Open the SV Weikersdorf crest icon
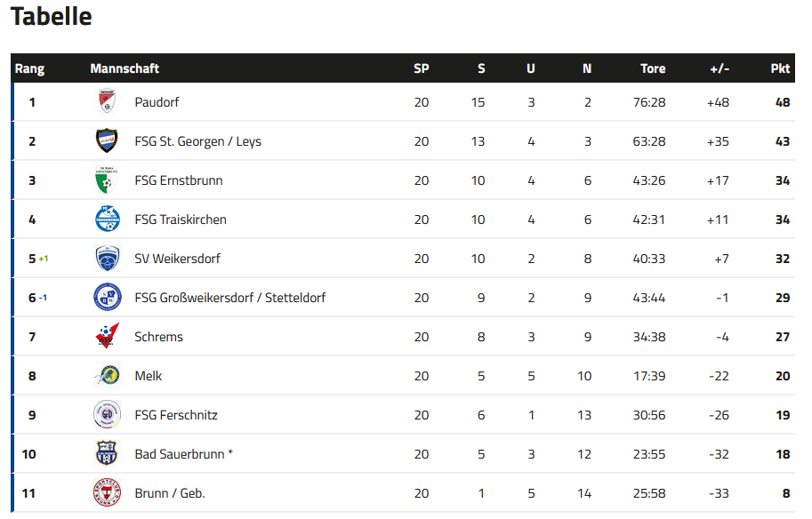The width and height of the screenshot is (812, 519). tap(108, 259)
